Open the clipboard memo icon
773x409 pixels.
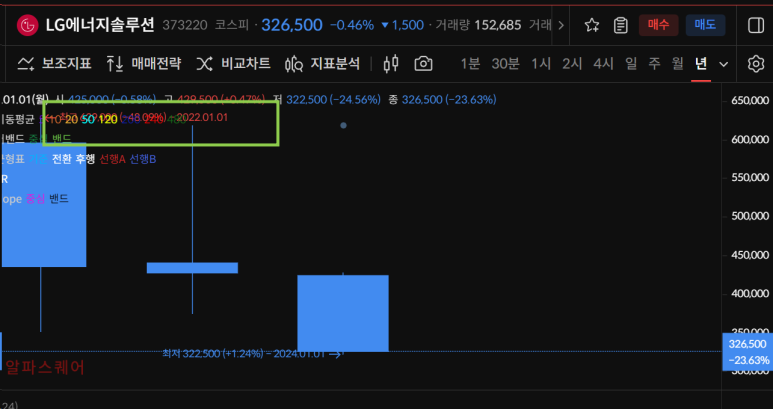(620, 25)
